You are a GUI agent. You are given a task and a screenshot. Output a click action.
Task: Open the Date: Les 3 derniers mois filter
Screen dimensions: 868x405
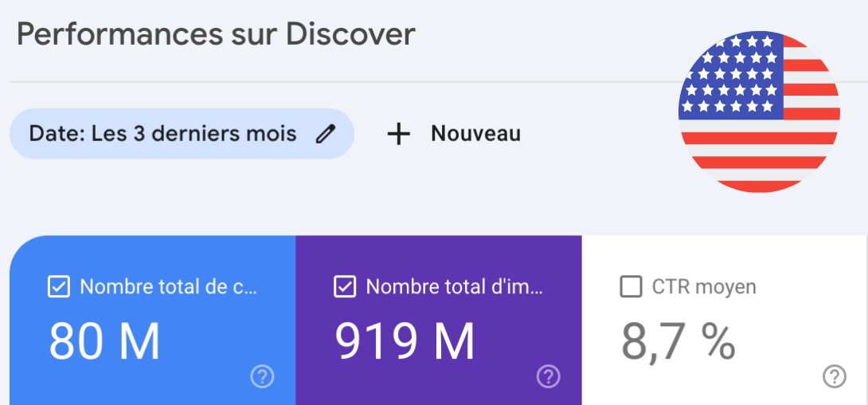162,134
